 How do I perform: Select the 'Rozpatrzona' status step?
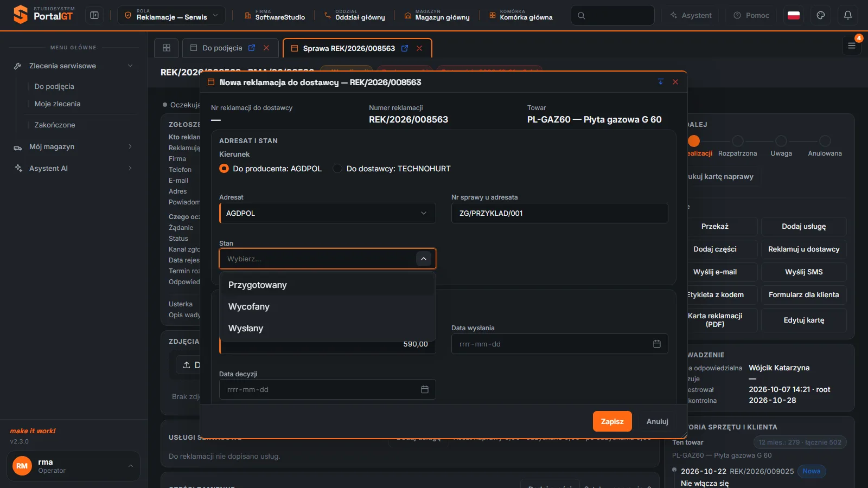click(x=737, y=146)
